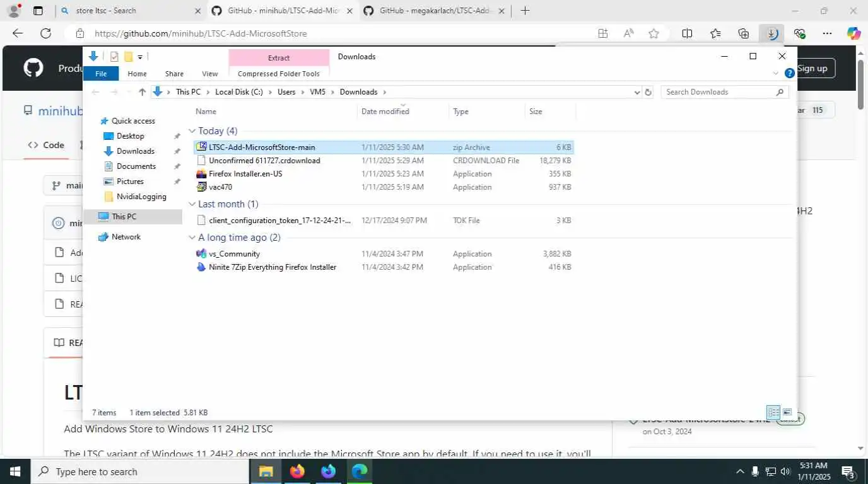Open the Copilot sidebar icon
The width and height of the screenshot is (868, 484).
coord(853,33)
